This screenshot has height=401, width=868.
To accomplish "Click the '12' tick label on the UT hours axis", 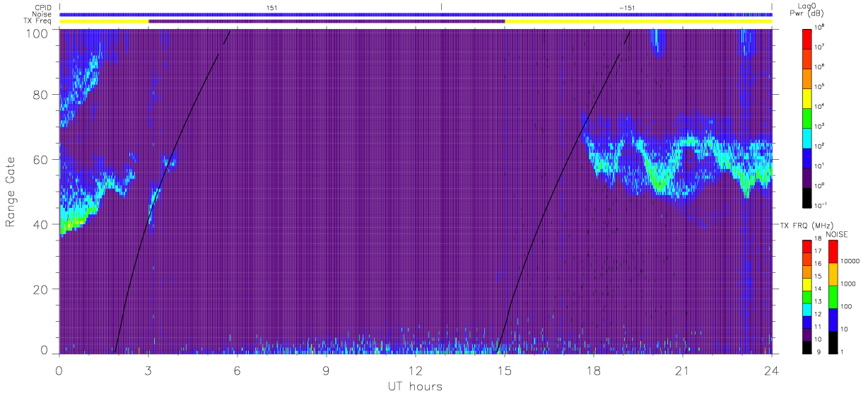I will 416,371.
